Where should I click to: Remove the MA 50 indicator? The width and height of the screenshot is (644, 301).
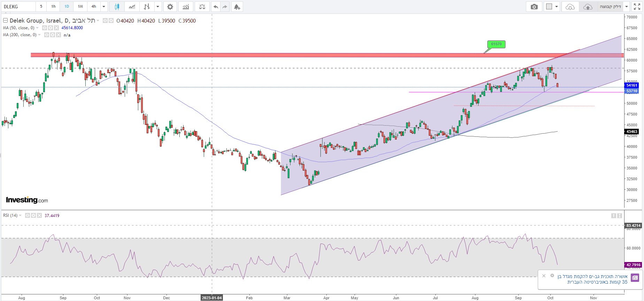pyautogui.click(x=56, y=28)
